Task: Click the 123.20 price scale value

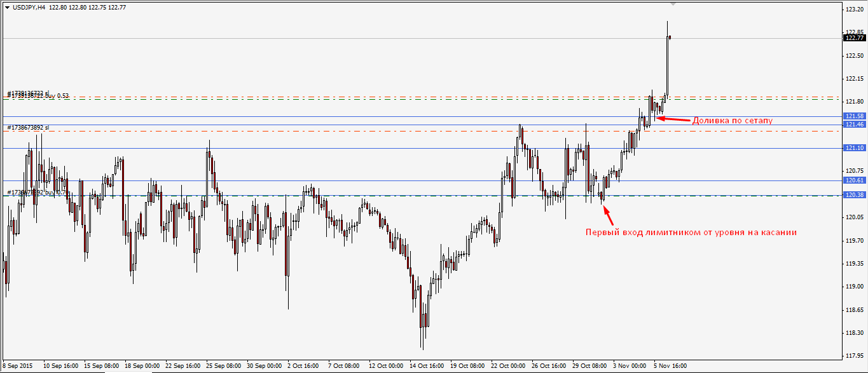Action: click(x=855, y=10)
